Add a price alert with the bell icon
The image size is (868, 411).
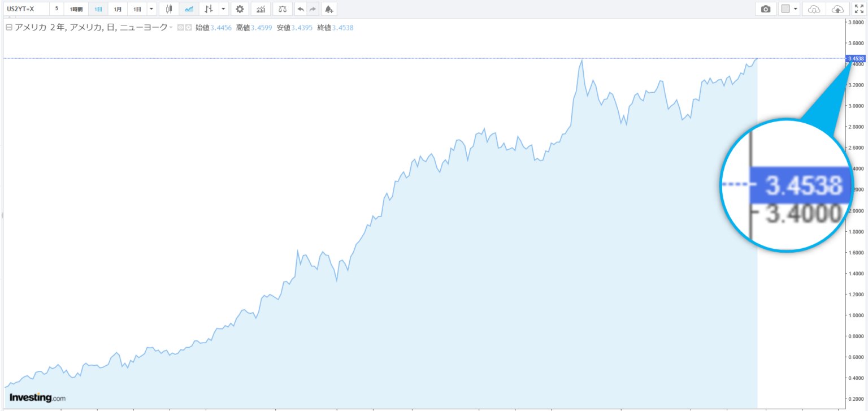click(329, 9)
